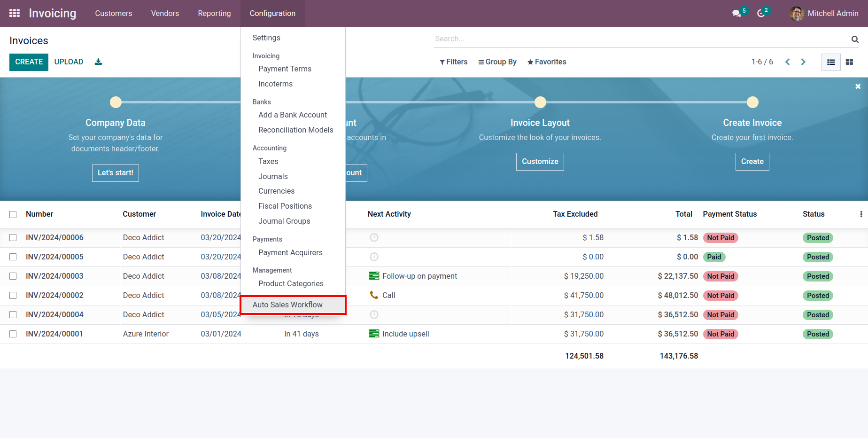The width and height of the screenshot is (868, 438).
Task: Select the checkbox for INV/2024/00005
Action: point(13,257)
